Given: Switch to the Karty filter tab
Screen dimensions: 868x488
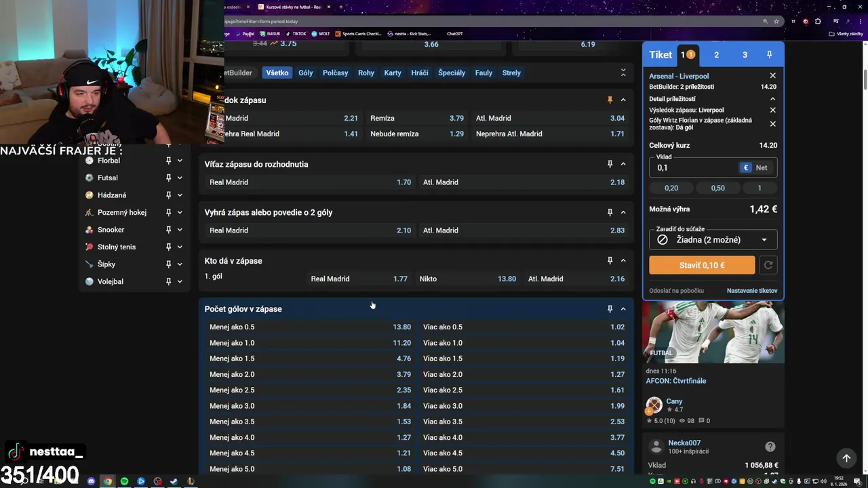Looking at the screenshot, I should click(x=393, y=73).
